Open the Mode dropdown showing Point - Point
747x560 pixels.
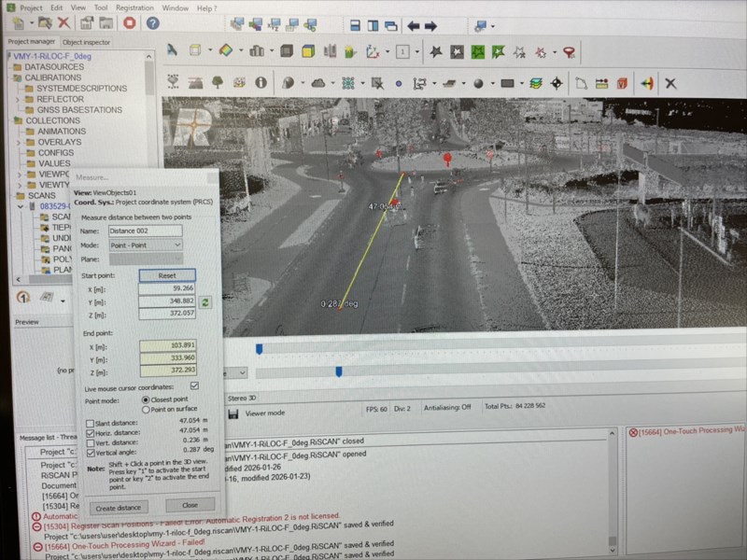click(x=145, y=245)
